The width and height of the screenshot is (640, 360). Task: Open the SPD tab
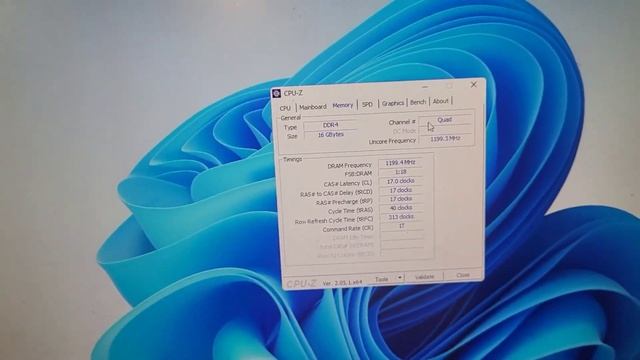click(x=367, y=104)
